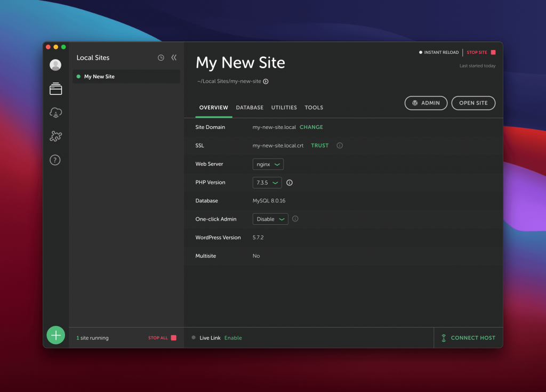
Task: Click the Connect Host text
Action: coord(473,338)
